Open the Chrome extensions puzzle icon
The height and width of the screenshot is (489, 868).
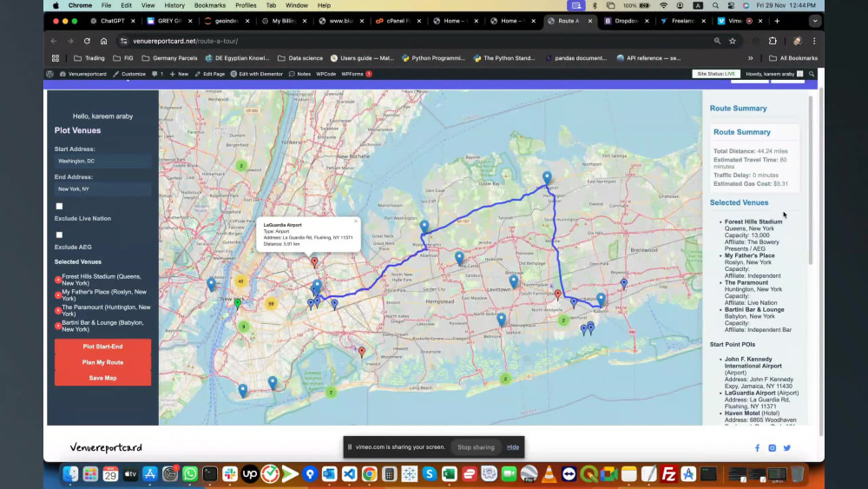773,41
